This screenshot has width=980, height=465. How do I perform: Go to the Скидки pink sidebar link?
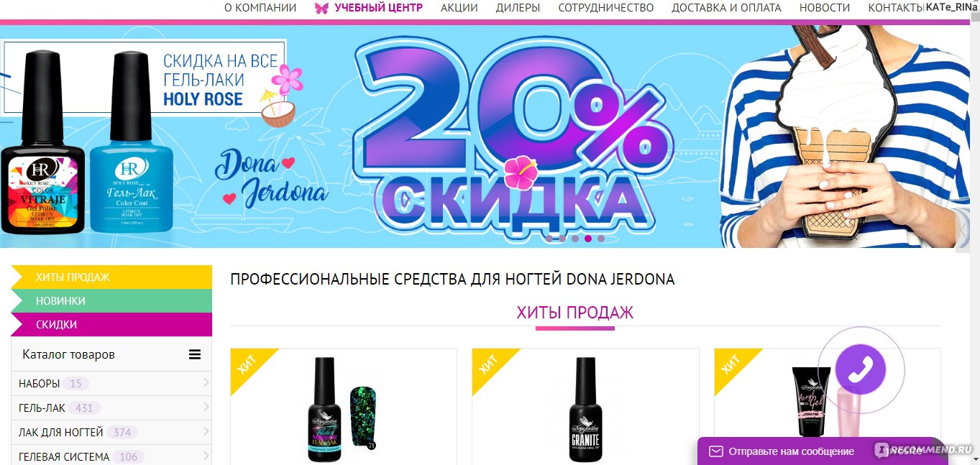[x=111, y=324]
